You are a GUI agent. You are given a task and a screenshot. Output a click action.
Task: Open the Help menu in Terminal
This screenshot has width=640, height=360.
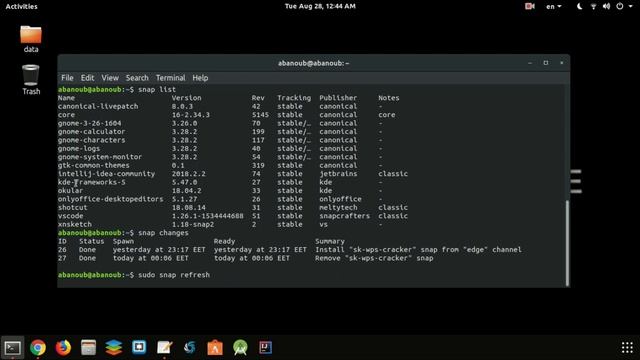[200, 78]
